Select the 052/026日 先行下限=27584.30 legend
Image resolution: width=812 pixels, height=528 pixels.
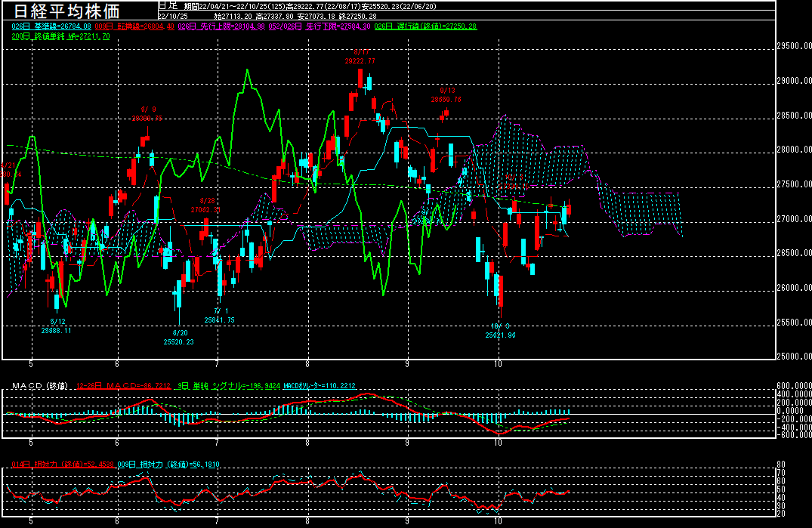[320, 26]
